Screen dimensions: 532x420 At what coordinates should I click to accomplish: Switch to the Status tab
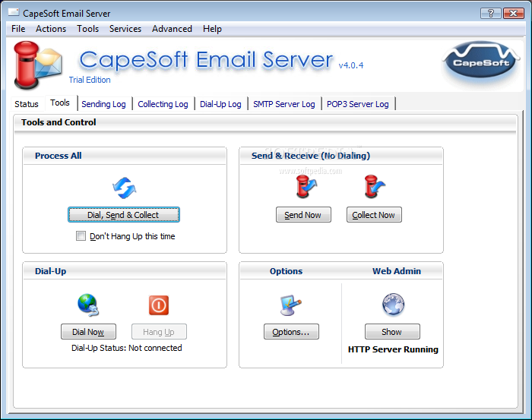[x=27, y=104]
